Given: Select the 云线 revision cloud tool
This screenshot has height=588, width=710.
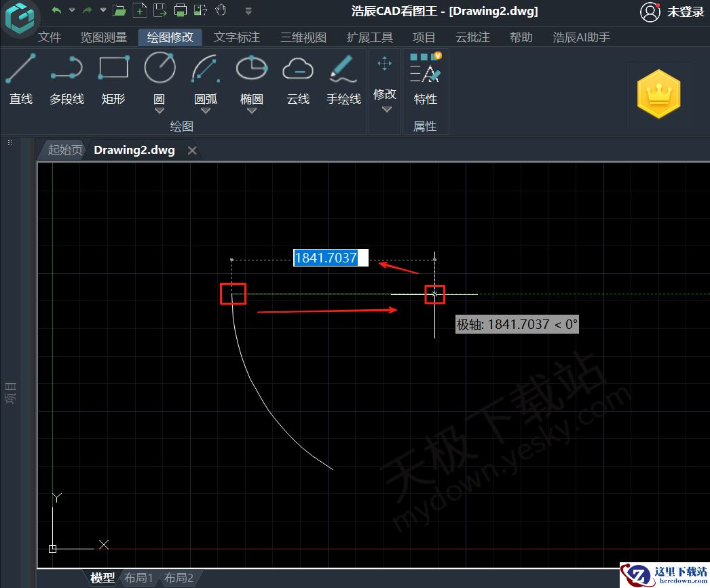Looking at the screenshot, I should (298, 79).
